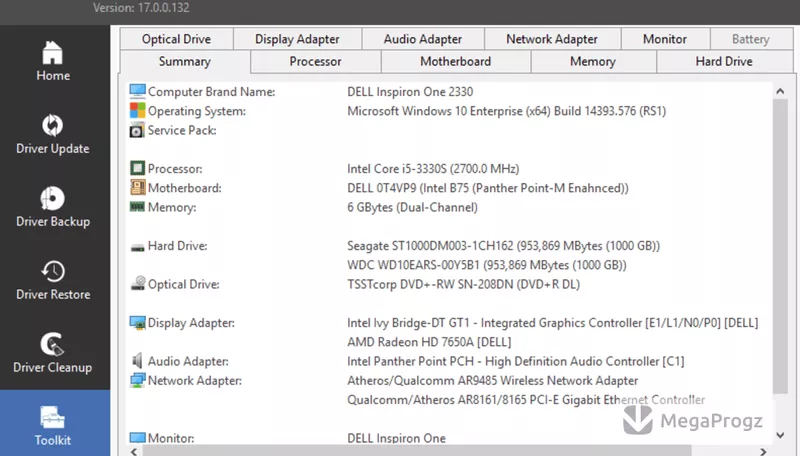Select the WDC WD10EARS hard drive entry
This screenshot has height=456, width=800.
coord(487,265)
